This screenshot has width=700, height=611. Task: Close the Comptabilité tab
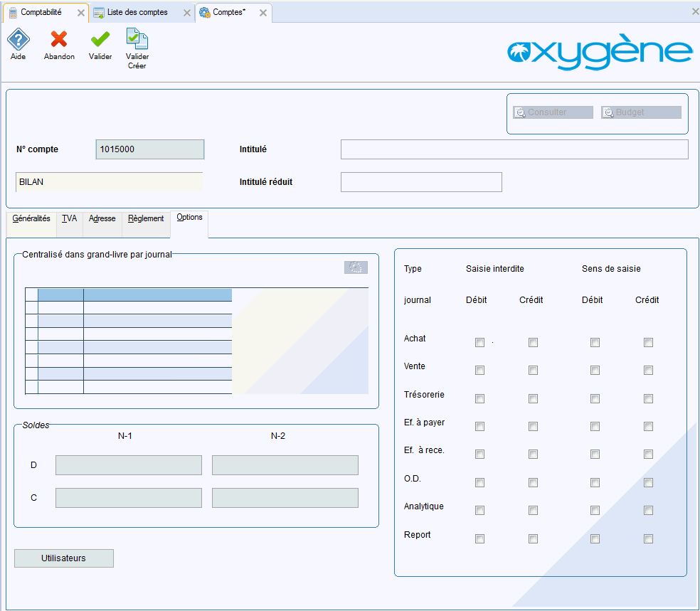tap(80, 13)
